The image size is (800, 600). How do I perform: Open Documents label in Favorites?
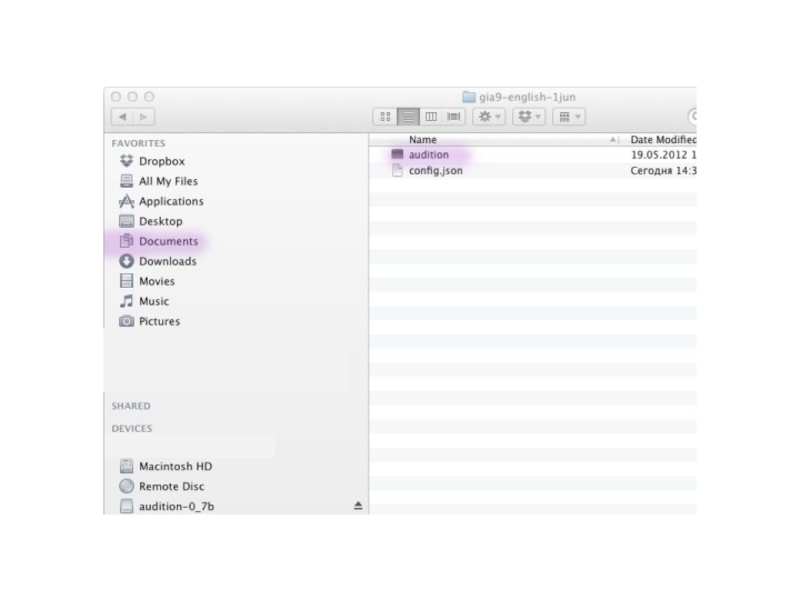click(168, 241)
